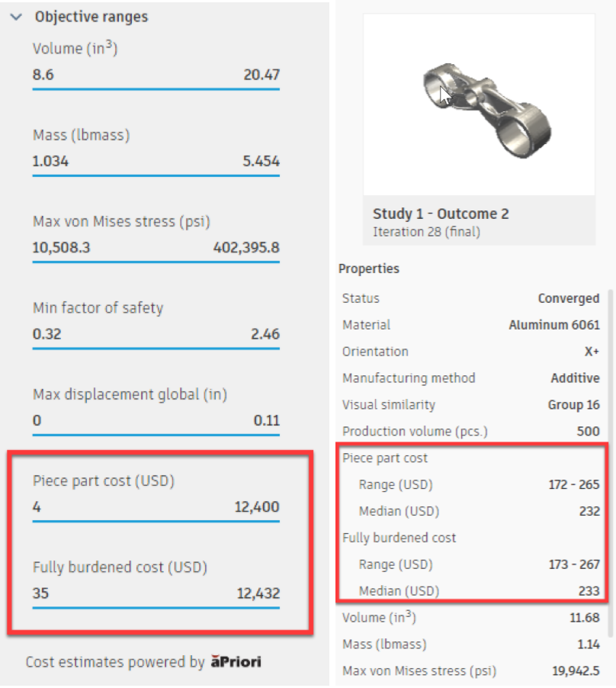Viewport: 616px width, 688px height.
Task: Adjust the Max von Mises stress slider
Action: click(156, 262)
